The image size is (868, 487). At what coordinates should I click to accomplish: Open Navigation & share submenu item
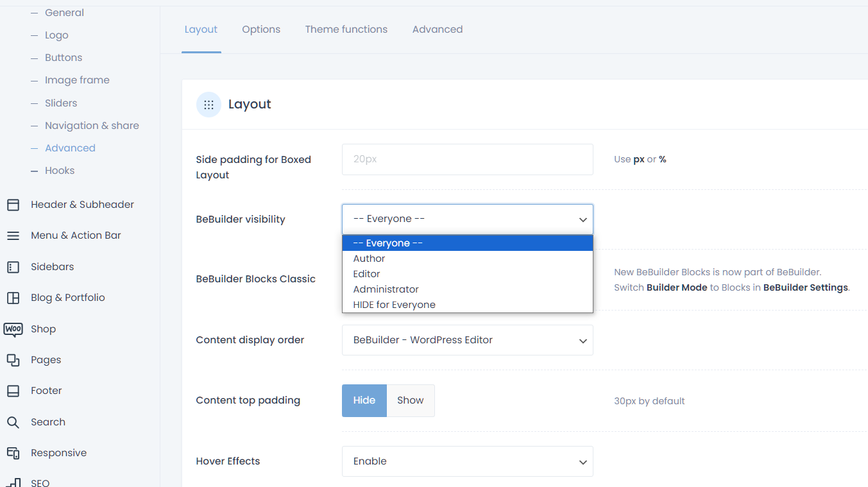point(92,126)
